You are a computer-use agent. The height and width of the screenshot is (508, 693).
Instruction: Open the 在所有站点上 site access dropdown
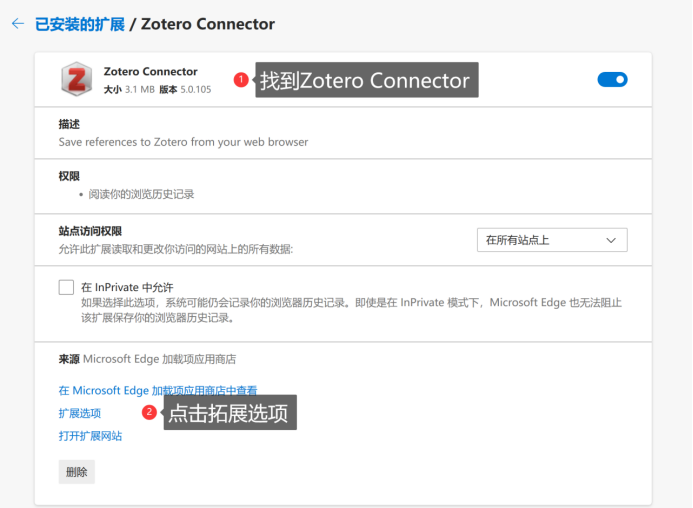click(x=552, y=240)
